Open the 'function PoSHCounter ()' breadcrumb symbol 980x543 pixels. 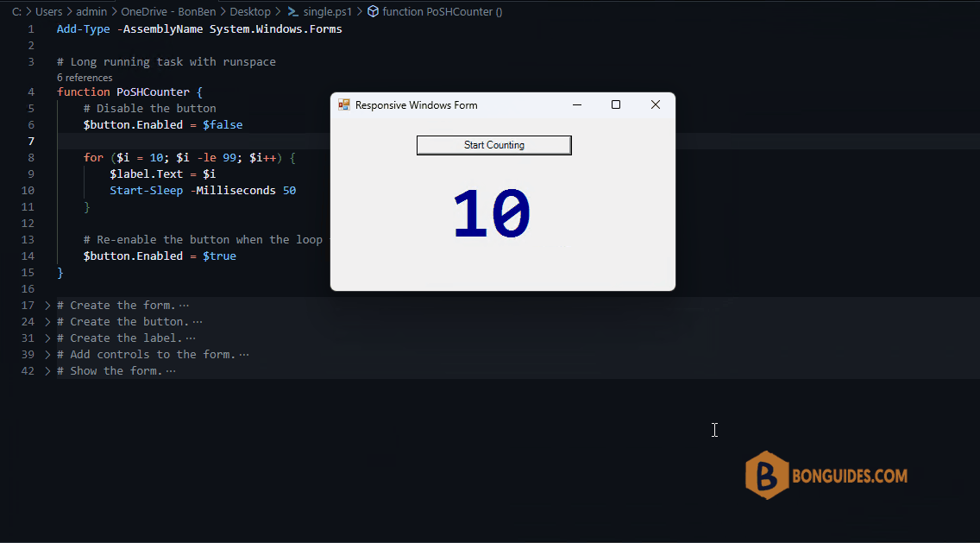point(443,11)
